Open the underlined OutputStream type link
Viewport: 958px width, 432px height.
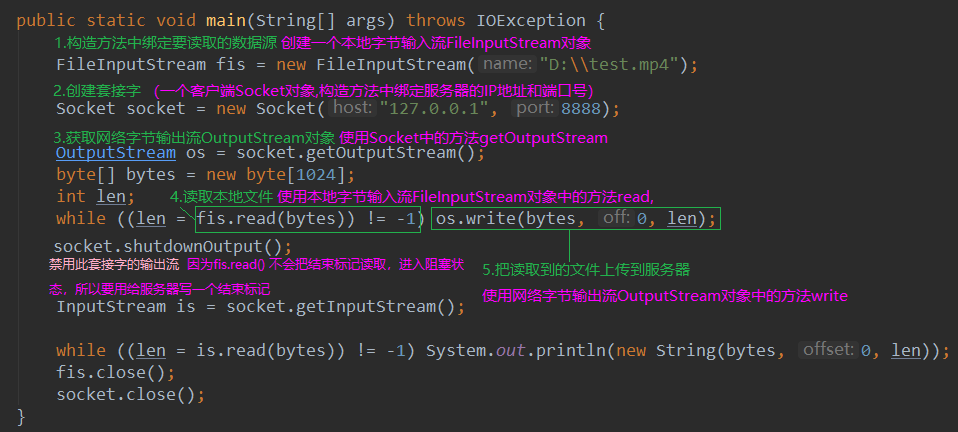pos(115,153)
